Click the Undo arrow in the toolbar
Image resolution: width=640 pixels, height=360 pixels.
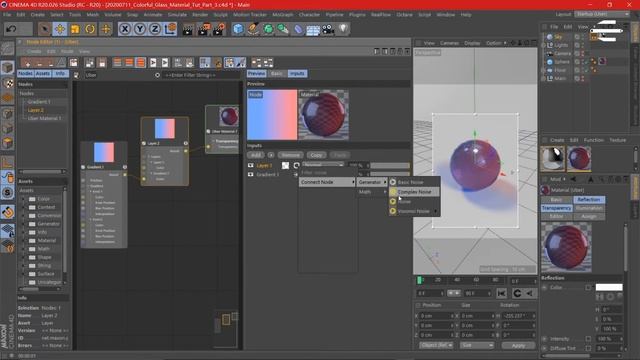coord(11,29)
